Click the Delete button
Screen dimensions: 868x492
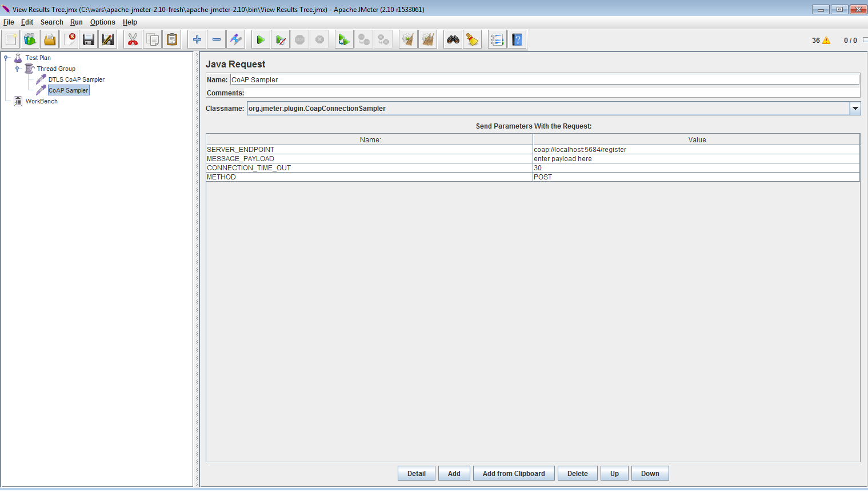click(578, 473)
